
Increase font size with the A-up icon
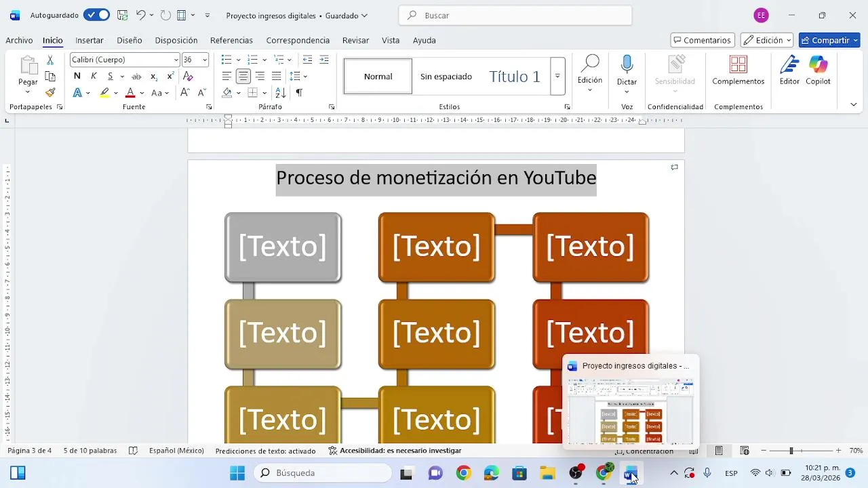tap(184, 93)
